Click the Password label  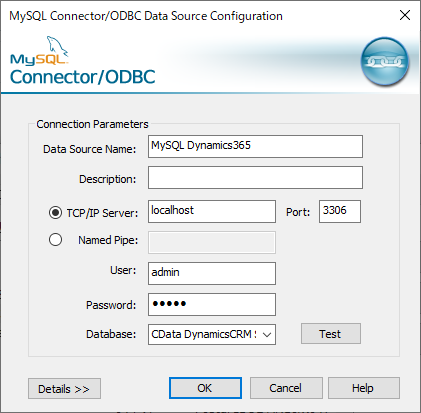111,305
